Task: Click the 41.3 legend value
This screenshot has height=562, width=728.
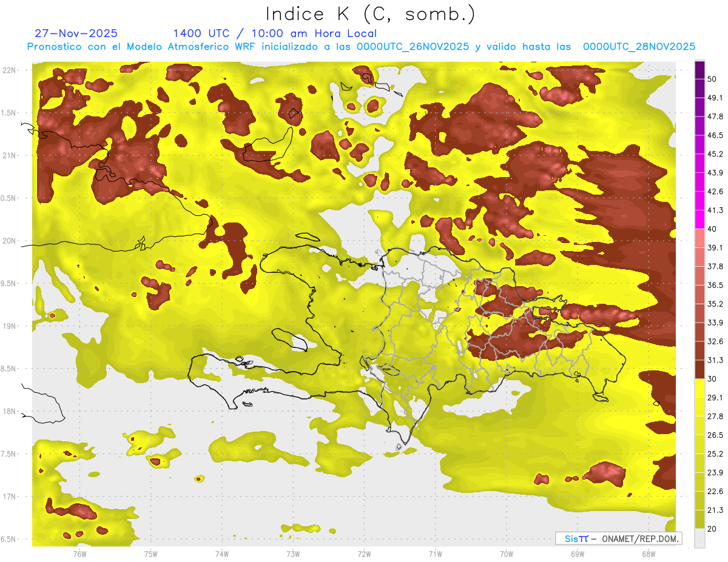Action: coord(715,210)
